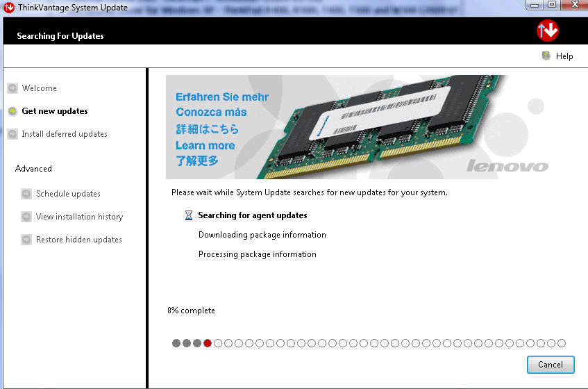Viewport: 588px width, 389px height.
Task: Click the Conozca más link
Action: coord(212,112)
